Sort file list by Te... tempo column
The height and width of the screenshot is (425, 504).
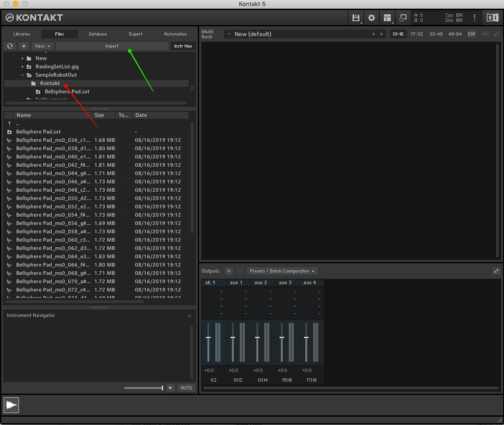tap(123, 115)
